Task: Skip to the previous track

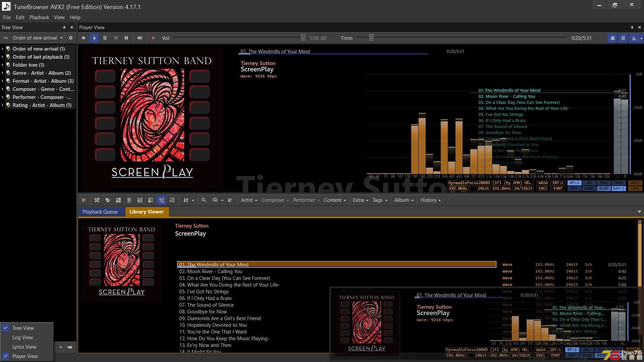Action: click(x=116, y=38)
